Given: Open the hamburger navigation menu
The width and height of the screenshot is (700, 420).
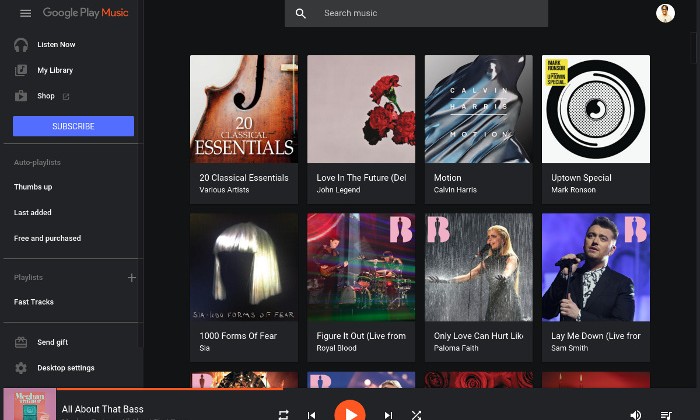Looking at the screenshot, I should [x=25, y=13].
